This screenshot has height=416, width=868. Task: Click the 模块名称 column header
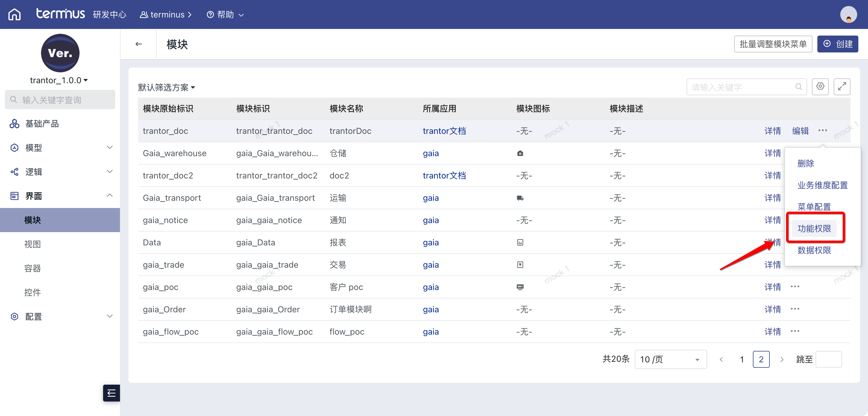point(346,109)
